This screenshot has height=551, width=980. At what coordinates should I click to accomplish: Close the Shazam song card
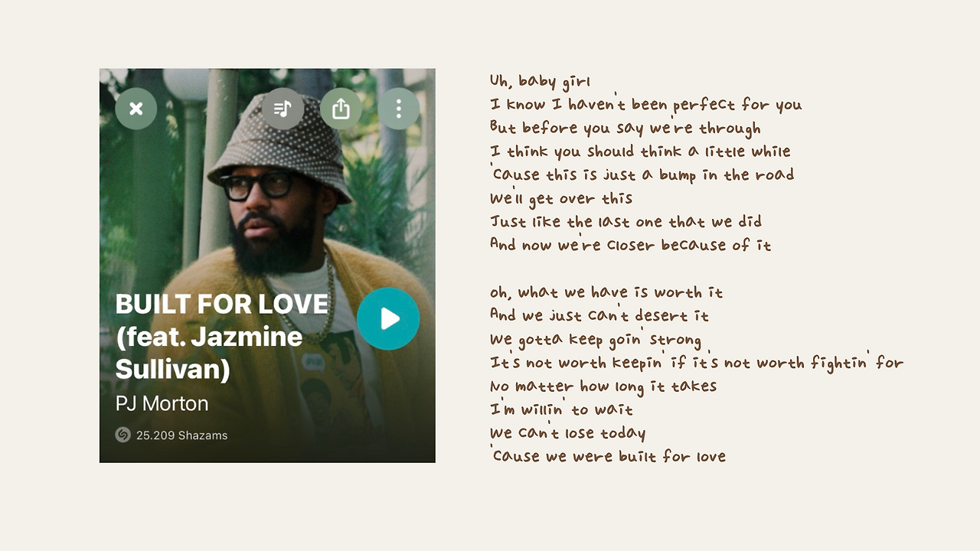[136, 109]
